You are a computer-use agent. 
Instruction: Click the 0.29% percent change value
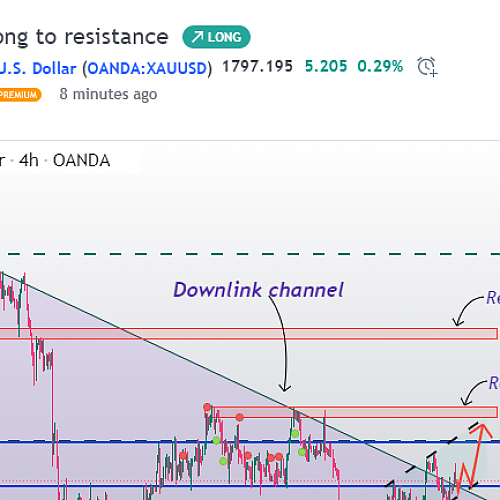380,66
